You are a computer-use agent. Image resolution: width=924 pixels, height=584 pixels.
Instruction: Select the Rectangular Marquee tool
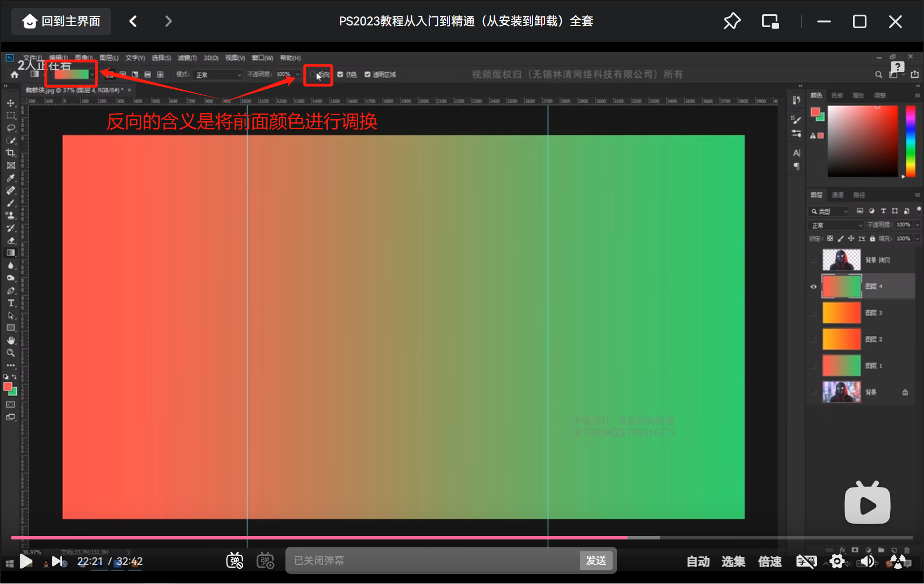tap(11, 115)
